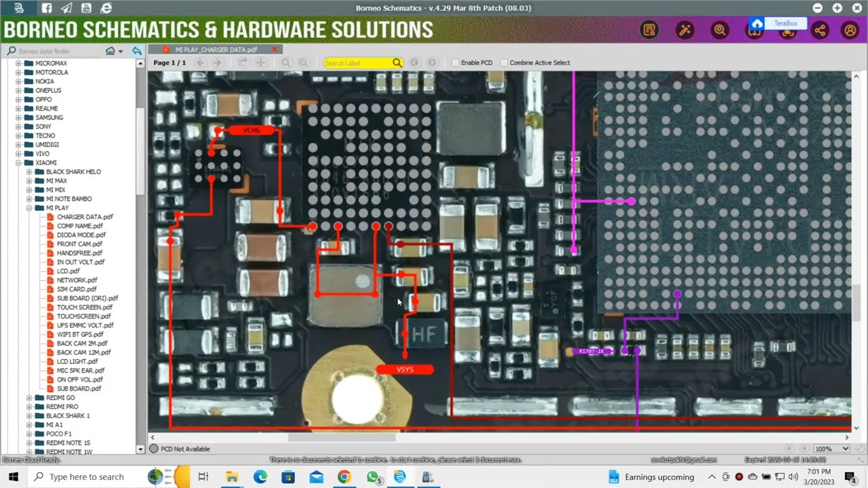Viewport: 868px width, 488px height.
Task: Click the TeraBox cloud icon
Action: pos(757,24)
